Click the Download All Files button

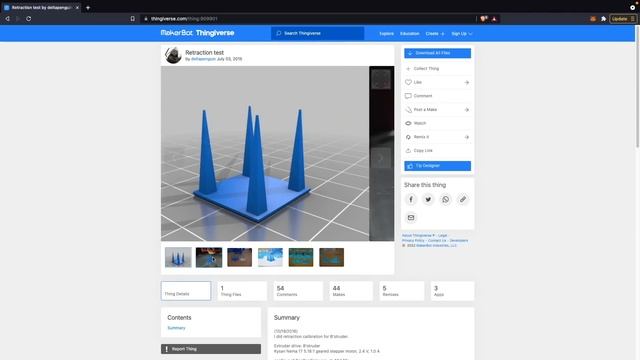(437, 53)
